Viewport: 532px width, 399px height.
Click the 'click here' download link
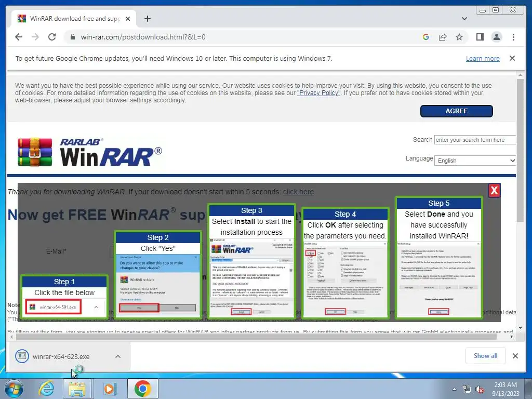[x=298, y=192]
